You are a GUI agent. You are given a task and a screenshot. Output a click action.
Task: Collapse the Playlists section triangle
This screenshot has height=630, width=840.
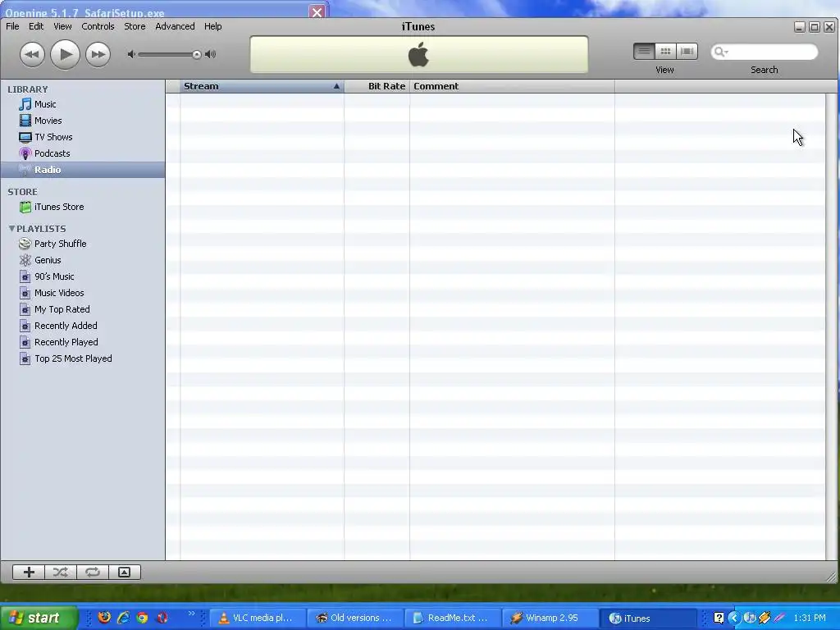11,229
